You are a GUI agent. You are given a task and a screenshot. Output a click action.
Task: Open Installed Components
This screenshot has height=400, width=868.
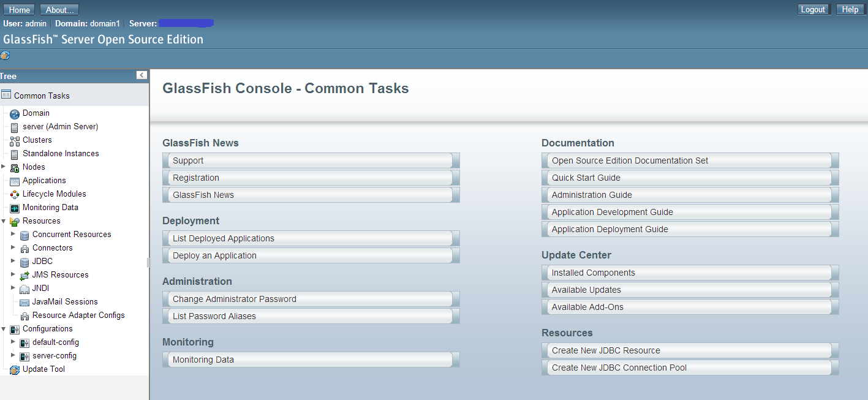pos(690,273)
